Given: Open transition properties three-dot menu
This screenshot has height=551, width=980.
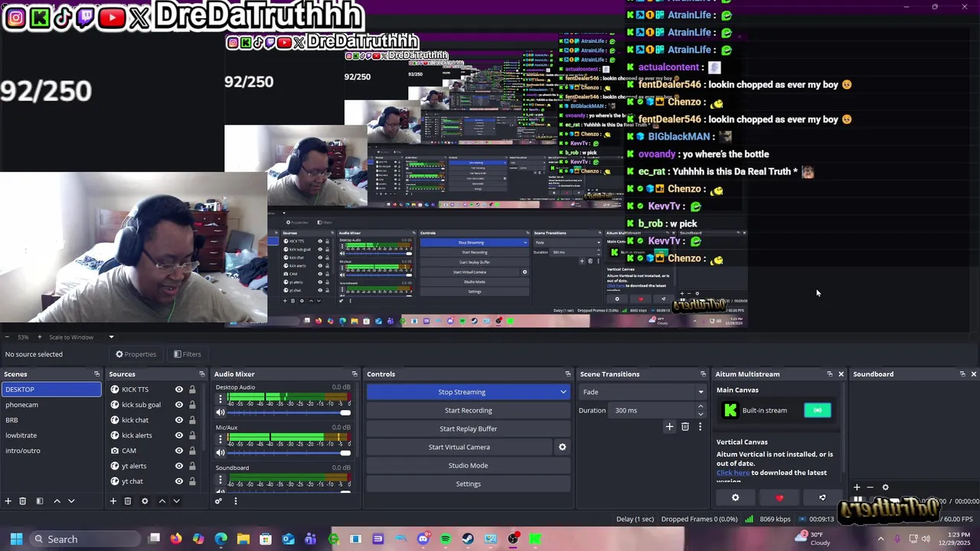Looking at the screenshot, I should 700,427.
